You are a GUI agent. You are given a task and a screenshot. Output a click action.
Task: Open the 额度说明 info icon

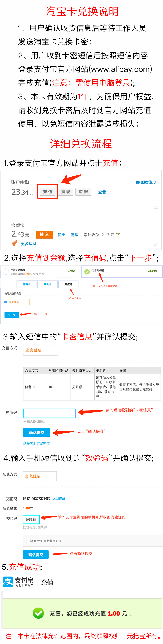(x=137, y=182)
